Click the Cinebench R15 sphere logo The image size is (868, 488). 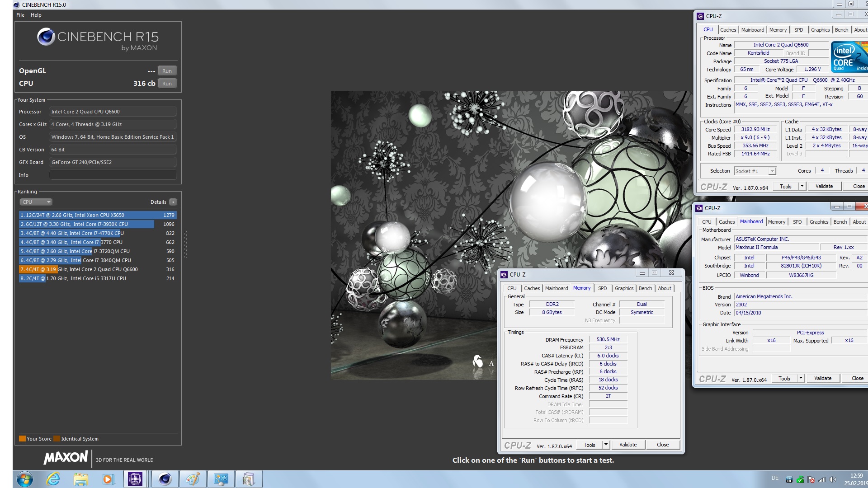tap(46, 37)
